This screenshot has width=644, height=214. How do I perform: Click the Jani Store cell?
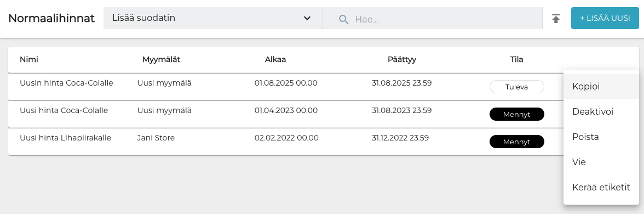(156, 138)
